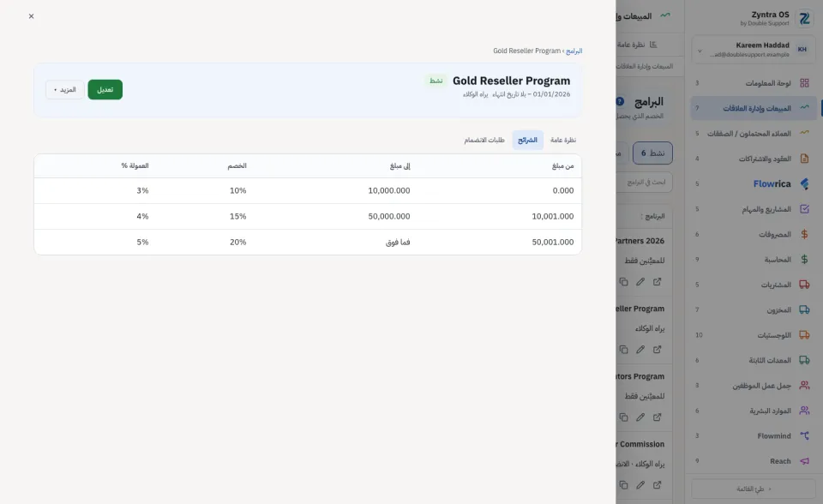This screenshot has width=823, height=504.
Task: Open the Reach megaphone icon
Action: coord(804,461)
